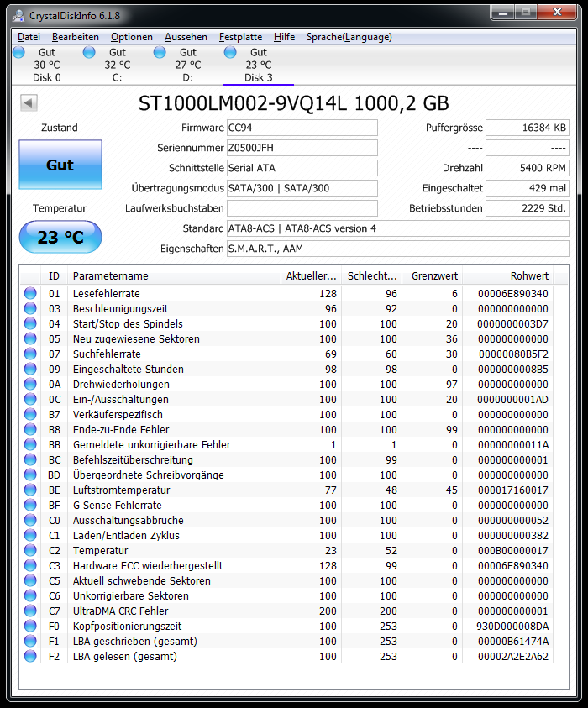
Task: Click the Standard field ATA8-ACS
Action: [398, 228]
